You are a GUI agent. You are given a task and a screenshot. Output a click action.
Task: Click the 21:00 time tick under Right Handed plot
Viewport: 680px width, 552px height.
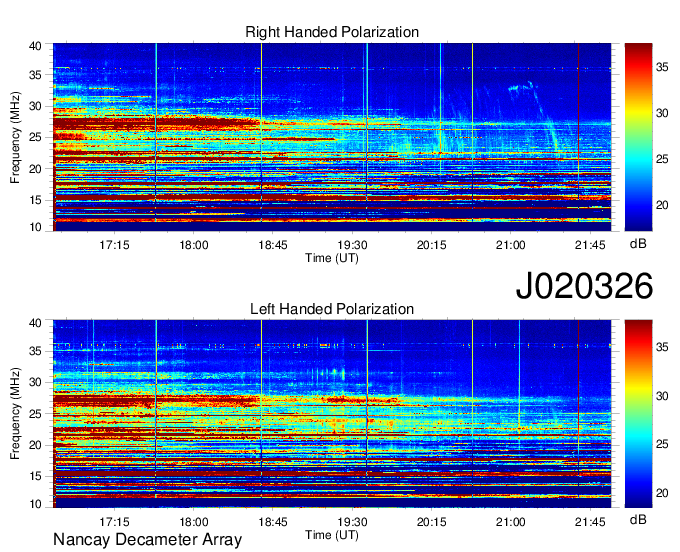click(x=510, y=245)
